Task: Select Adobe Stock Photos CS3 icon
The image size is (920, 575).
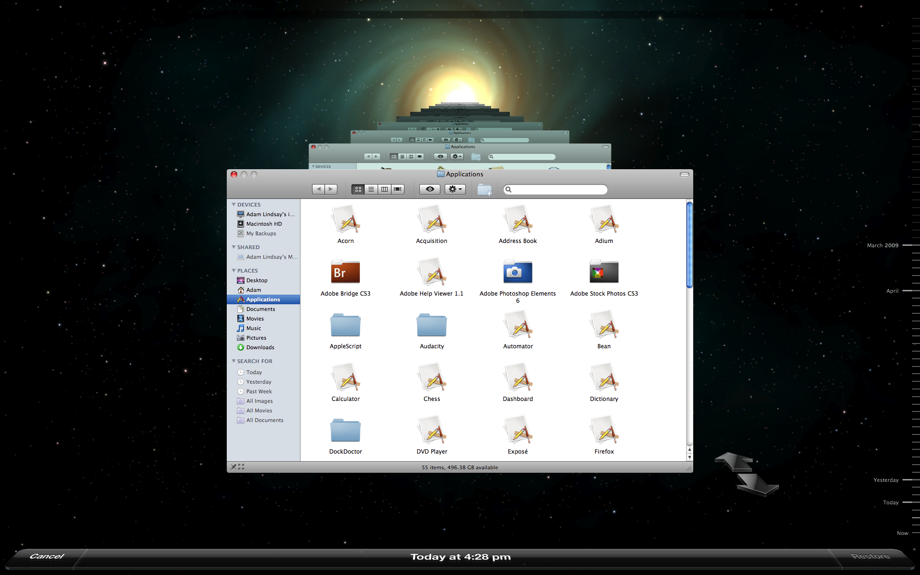Action: click(x=604, y=272)
